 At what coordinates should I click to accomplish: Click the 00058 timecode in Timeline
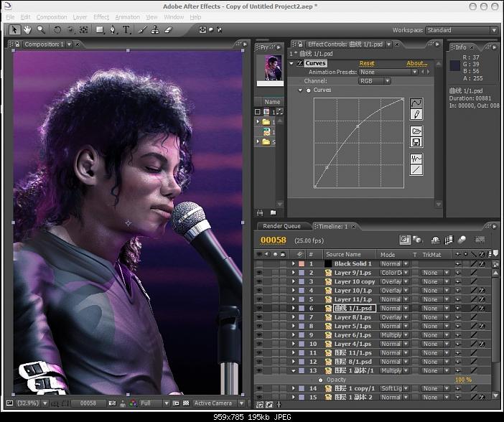tap(274, 240)
